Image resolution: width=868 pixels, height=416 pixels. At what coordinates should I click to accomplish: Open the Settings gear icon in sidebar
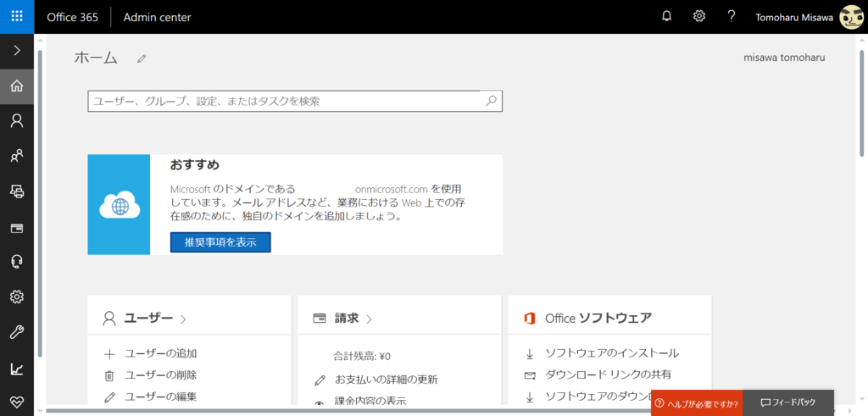tap(17, 297)
